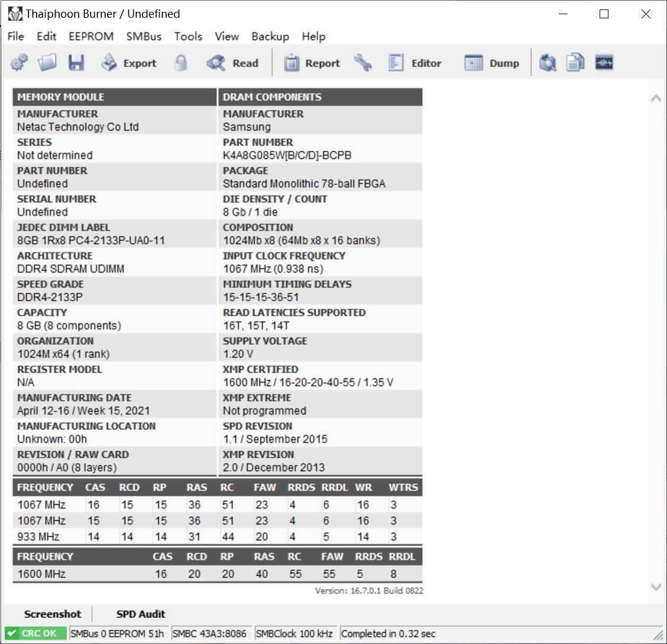Click the SPD Audit button
This screenshot has width=667, height=644.
click(141, 614)
